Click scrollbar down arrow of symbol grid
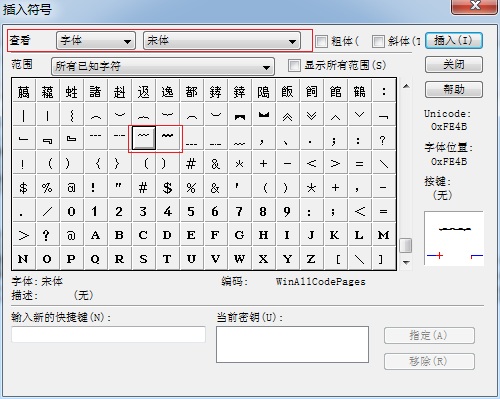 pyautogui.click(x=406, y=263)
